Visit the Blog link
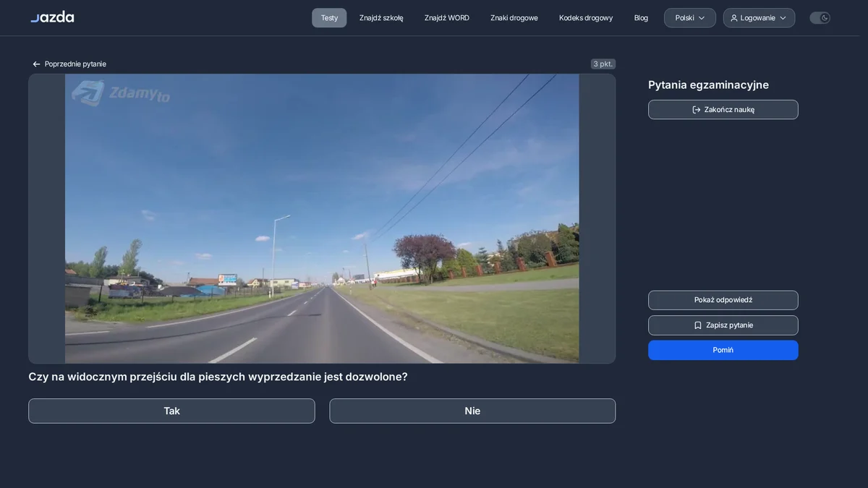This screenshot has width=868, height=488. pyautogui.click(x=641, y=18)
